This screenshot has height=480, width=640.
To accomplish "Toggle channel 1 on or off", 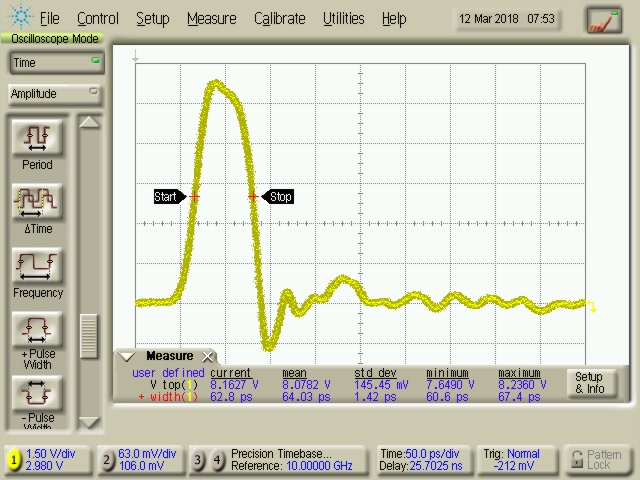I will (14, 460).
